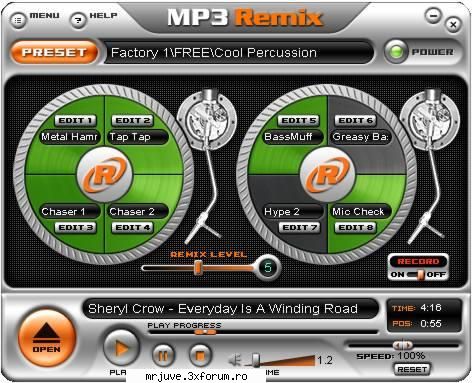Click the preset name display field

point(239,52)
